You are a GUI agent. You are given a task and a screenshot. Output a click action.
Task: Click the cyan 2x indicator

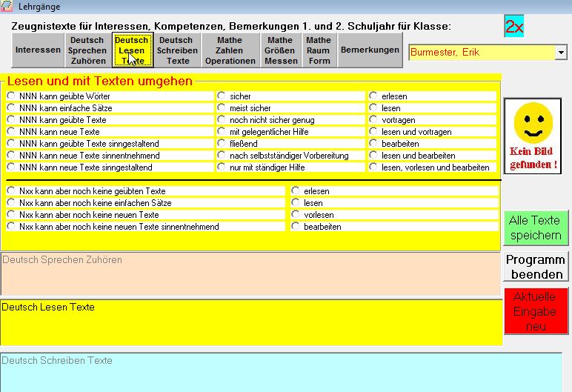(x=514, y=26)
